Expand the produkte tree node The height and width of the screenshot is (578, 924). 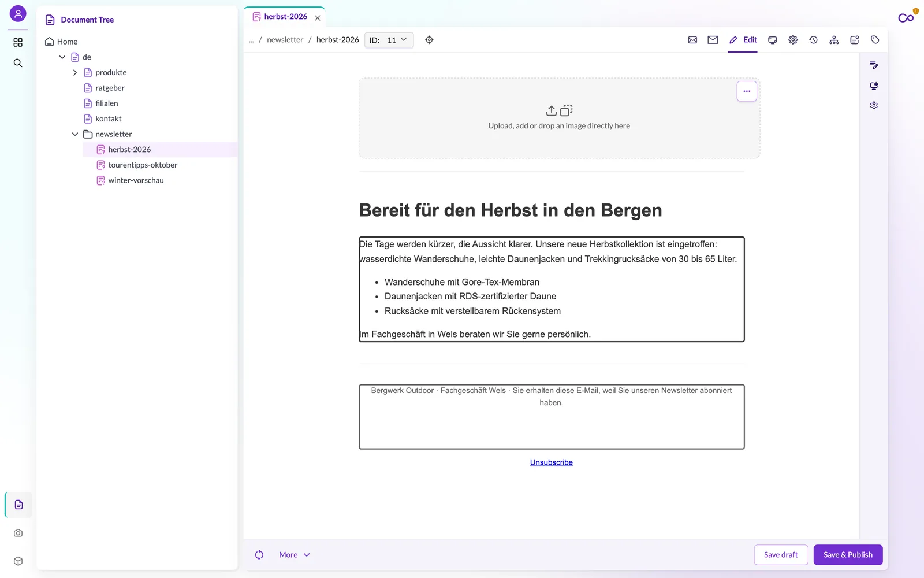75,73
